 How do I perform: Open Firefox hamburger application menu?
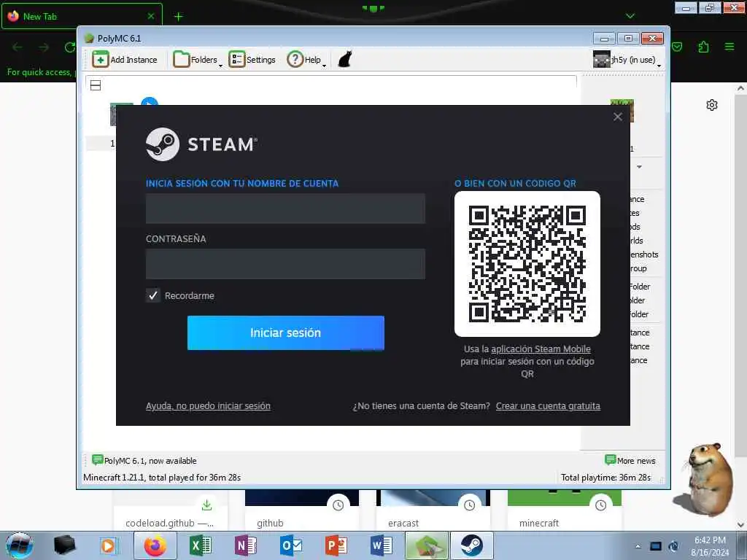[x=729, y=47]
